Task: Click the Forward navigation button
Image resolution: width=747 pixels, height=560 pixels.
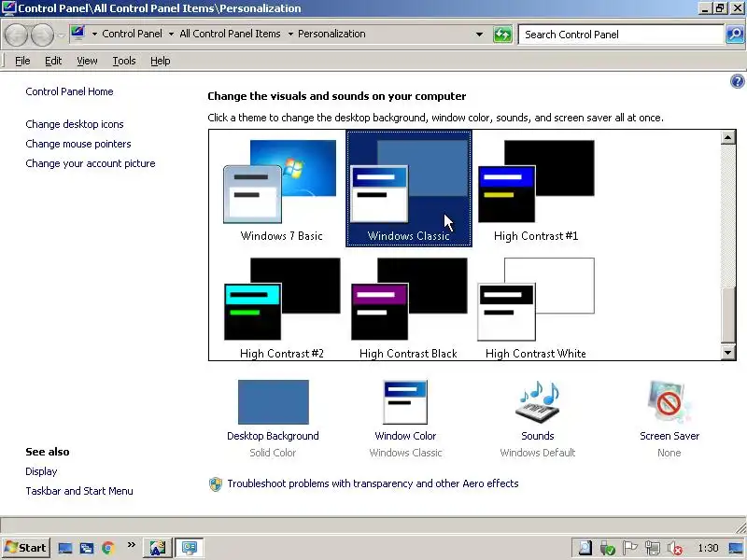Action: [x=42, y=35]
